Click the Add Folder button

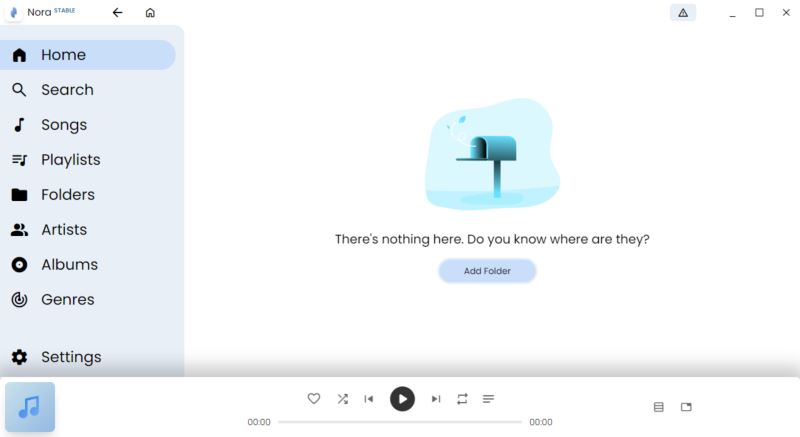tap(487, 271)
